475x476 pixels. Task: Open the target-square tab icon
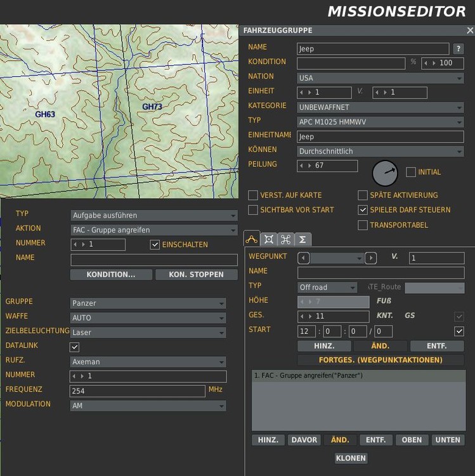269,239
